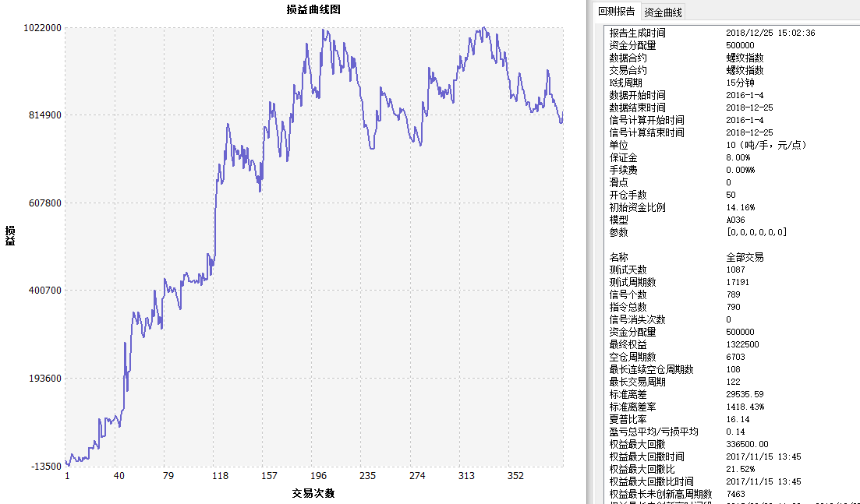
Task: Click the 交易次数 X axis title
Action: coord(313,493)
